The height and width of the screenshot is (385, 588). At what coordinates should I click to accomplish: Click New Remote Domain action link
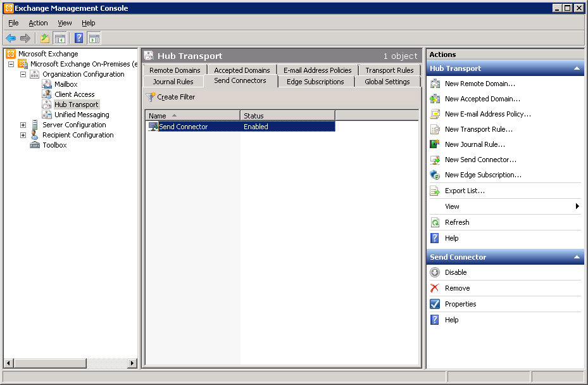[x=480, y=84]
